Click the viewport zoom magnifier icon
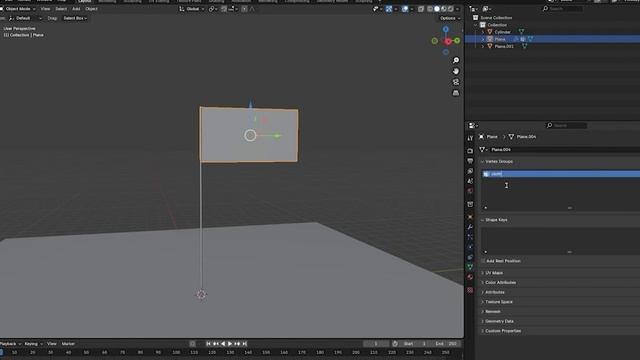 [x=456, y=60]
